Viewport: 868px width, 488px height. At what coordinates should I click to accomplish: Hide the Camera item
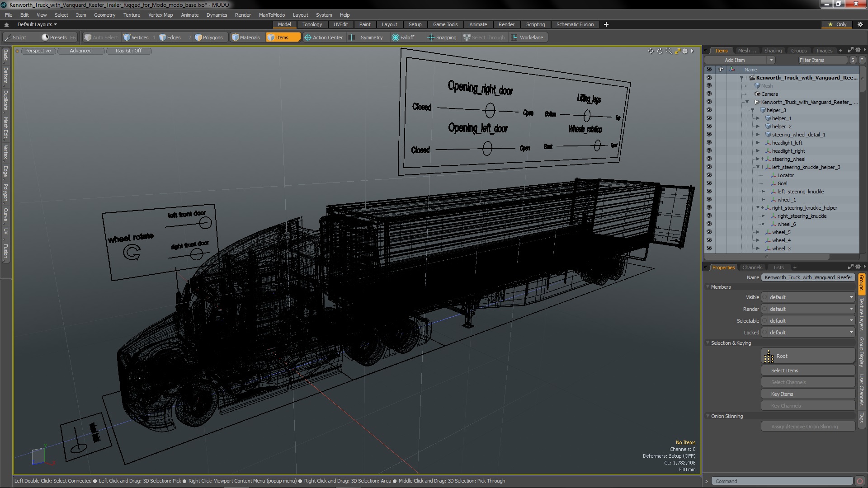tap(709, 94)
